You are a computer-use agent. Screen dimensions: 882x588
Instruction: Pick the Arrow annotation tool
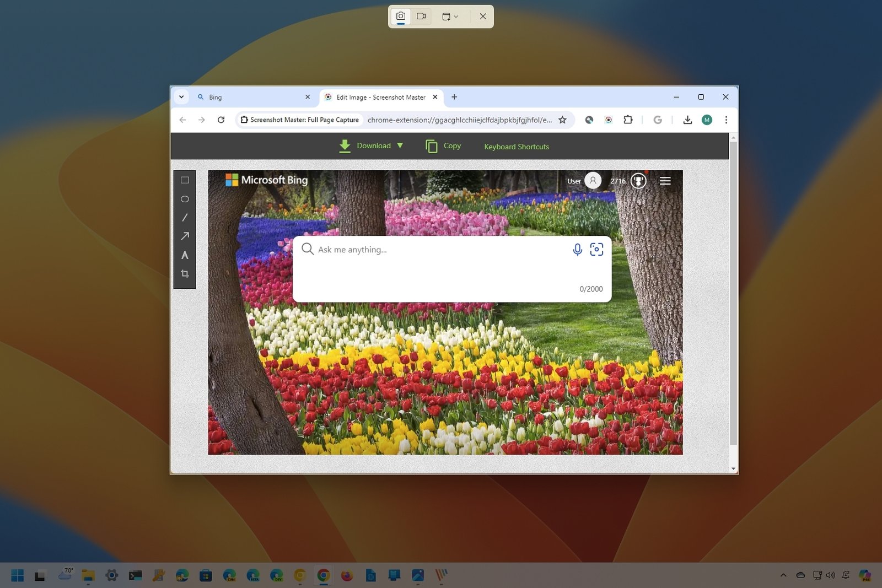(x=185, y=236)
